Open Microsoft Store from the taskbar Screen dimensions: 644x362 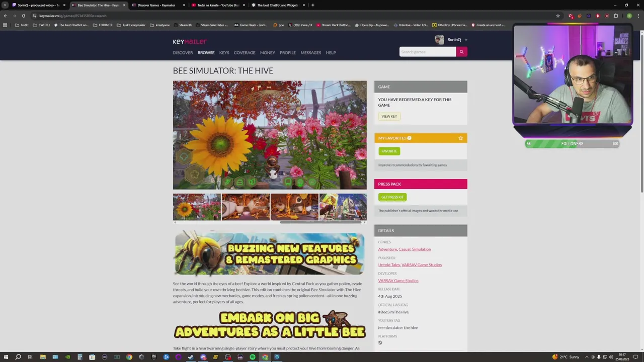(92, 357)
